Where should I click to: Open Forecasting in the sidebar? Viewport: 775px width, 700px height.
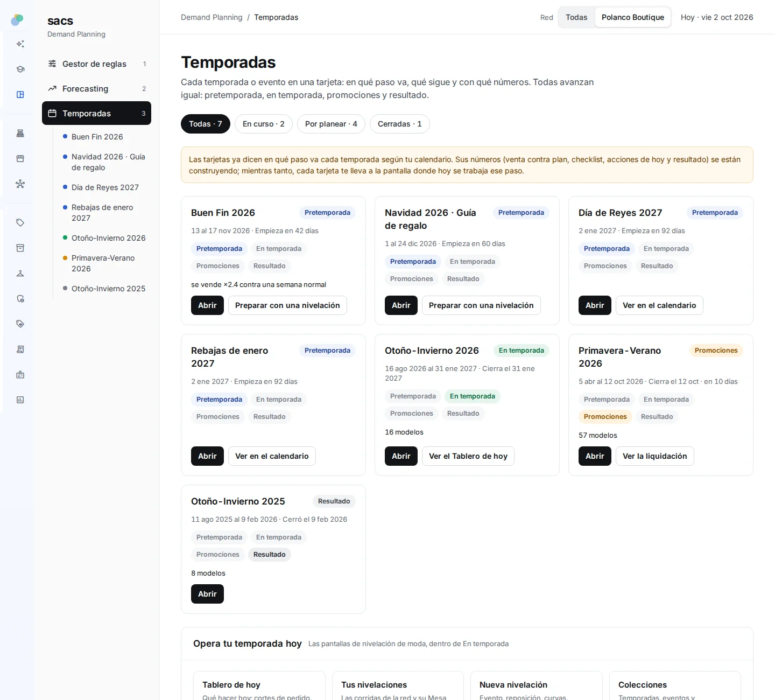pyautogui.click(x=96, y=88)
